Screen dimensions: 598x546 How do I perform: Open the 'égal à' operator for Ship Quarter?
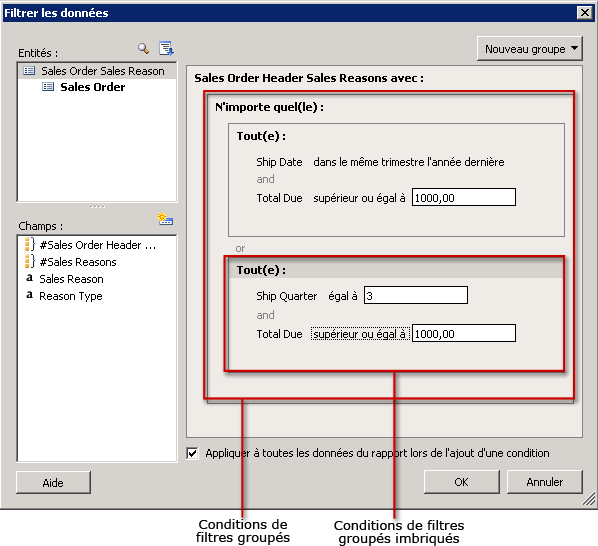[x=343, y=296]
